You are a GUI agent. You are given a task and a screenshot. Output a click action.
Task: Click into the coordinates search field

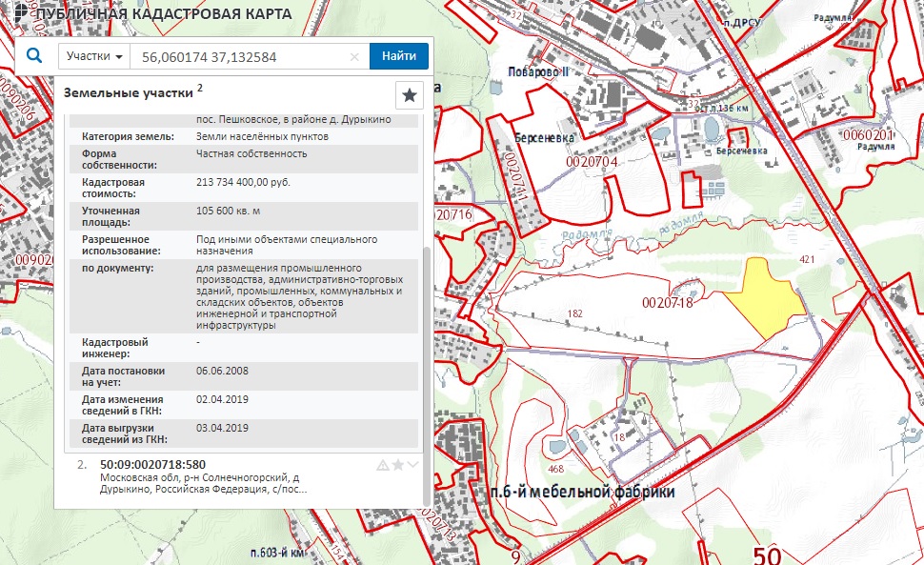coord(238,56)
